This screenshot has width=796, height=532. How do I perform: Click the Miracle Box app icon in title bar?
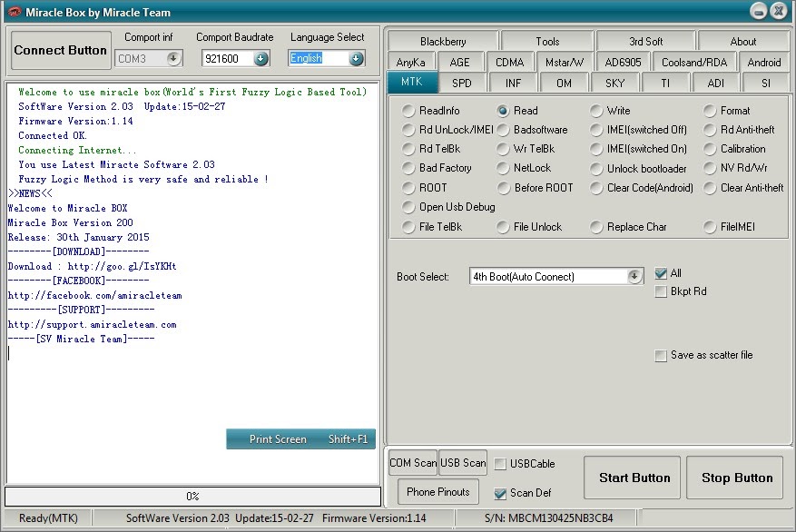[15, 12]
